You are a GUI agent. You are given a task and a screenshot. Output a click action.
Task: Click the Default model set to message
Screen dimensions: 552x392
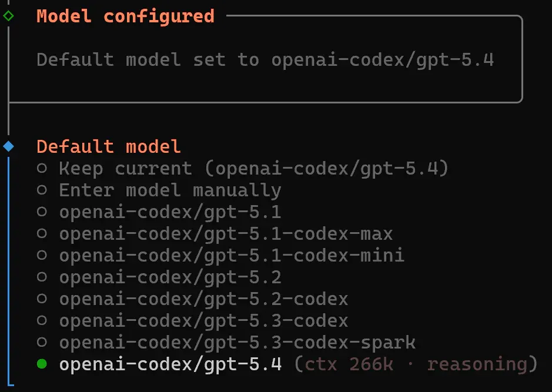tap(265, 60)
